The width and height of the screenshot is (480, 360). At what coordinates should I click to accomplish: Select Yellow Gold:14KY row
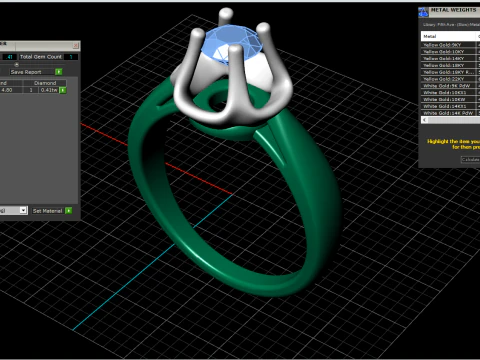[x=448, y=58]
